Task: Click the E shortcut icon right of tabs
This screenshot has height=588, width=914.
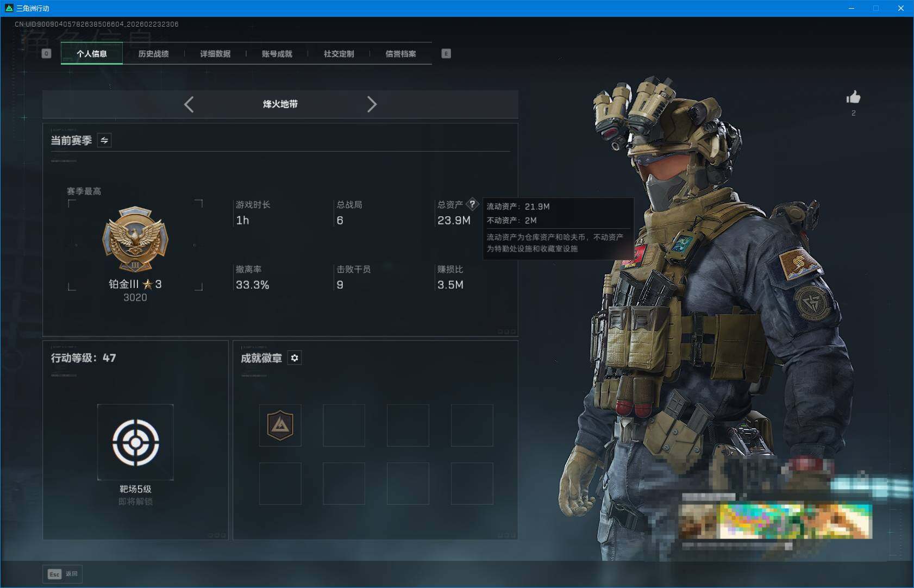Action: tap(447, 53)
